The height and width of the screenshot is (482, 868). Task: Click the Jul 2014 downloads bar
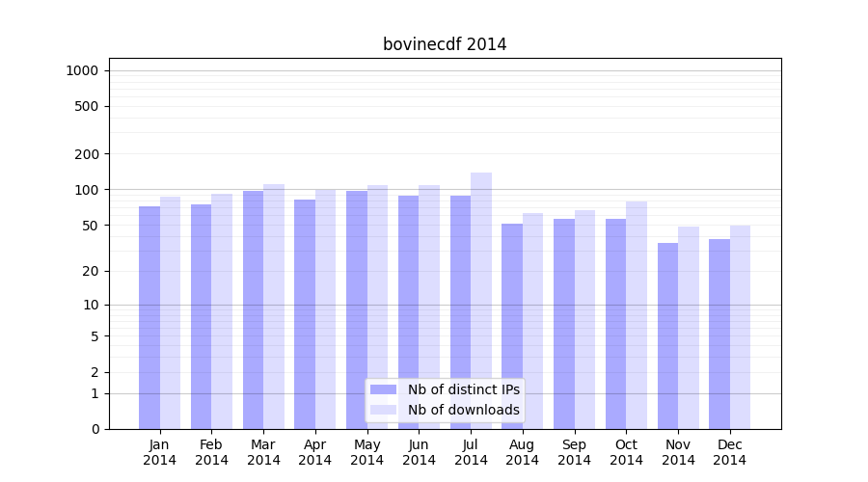tap(481, 301)
